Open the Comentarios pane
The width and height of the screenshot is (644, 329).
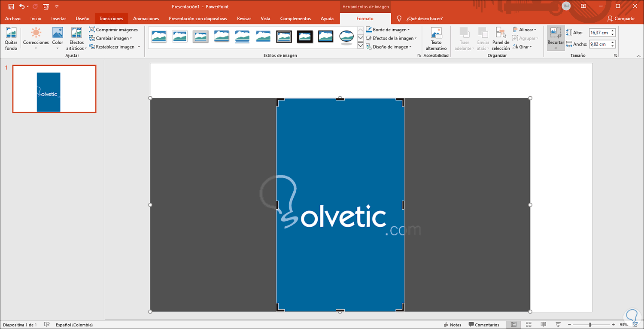click(x=484, y=325)
